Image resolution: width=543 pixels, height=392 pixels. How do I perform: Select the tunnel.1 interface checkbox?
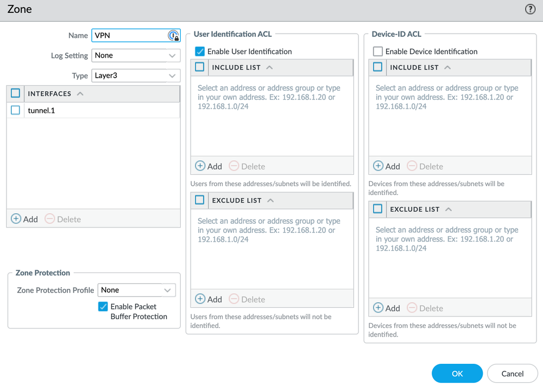tap(15, 110)
